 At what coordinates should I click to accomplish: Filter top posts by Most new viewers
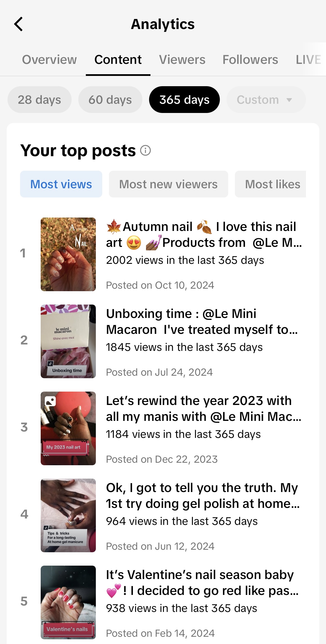[168, 184]
